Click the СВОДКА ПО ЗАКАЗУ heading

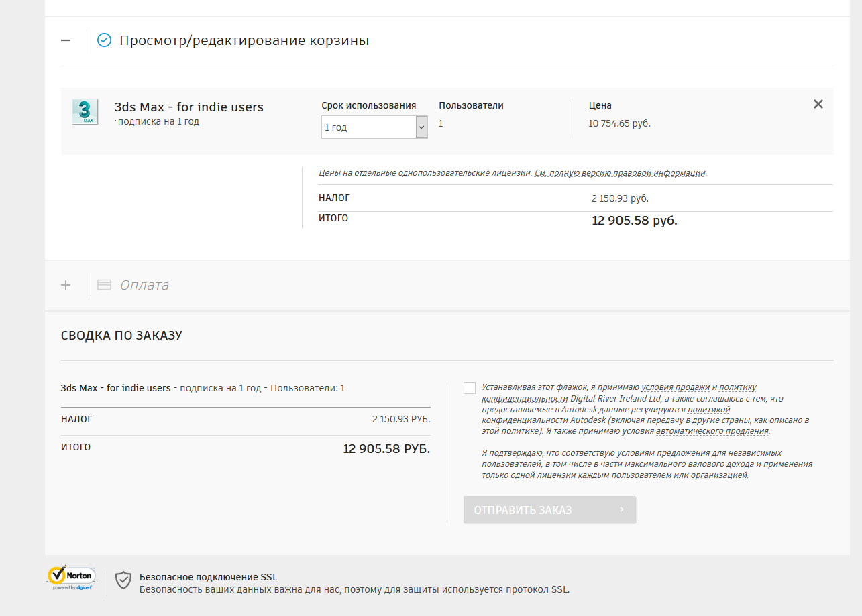[121, 336]
